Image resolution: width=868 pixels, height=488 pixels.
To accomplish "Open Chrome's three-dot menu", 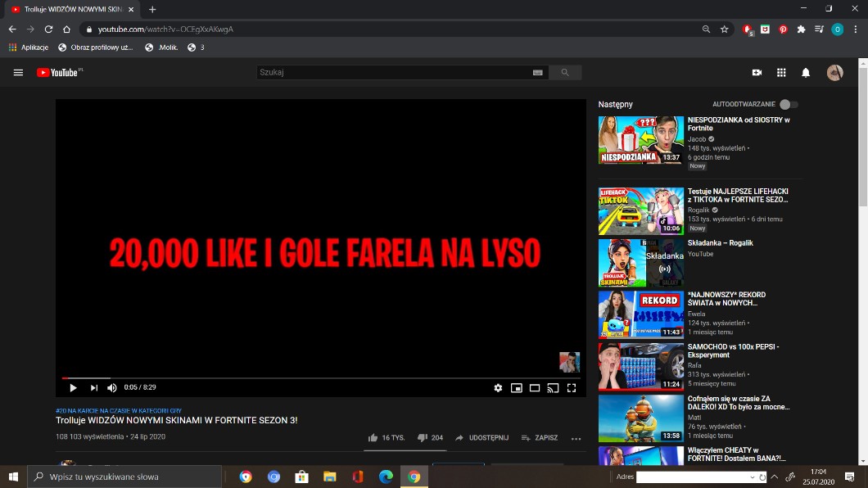I will tap(855, 29).
